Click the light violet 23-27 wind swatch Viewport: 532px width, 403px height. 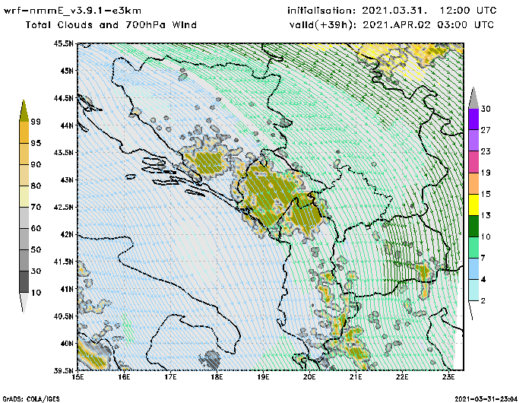click(x=473, y=140)
